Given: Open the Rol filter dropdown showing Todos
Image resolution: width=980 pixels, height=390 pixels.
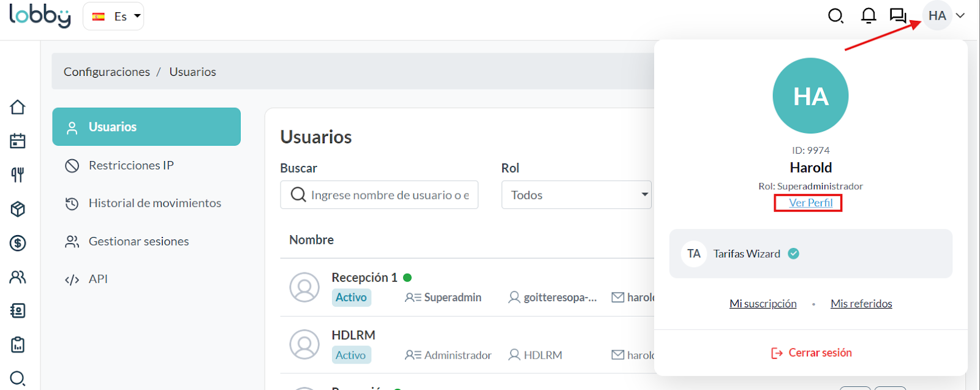Looking at the screenshot, I should 576,195.
